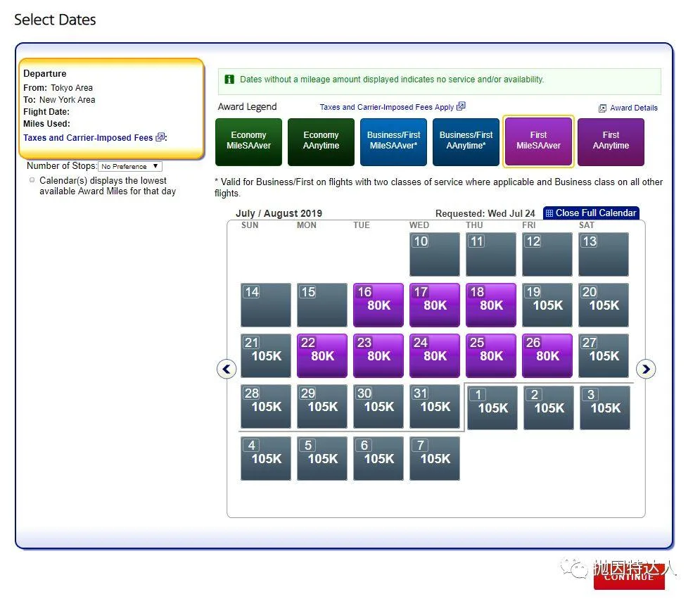This screenshot has height=599, width=700.
Task: Pick July 26 at 80K miles
Action: tap(547, 355)
